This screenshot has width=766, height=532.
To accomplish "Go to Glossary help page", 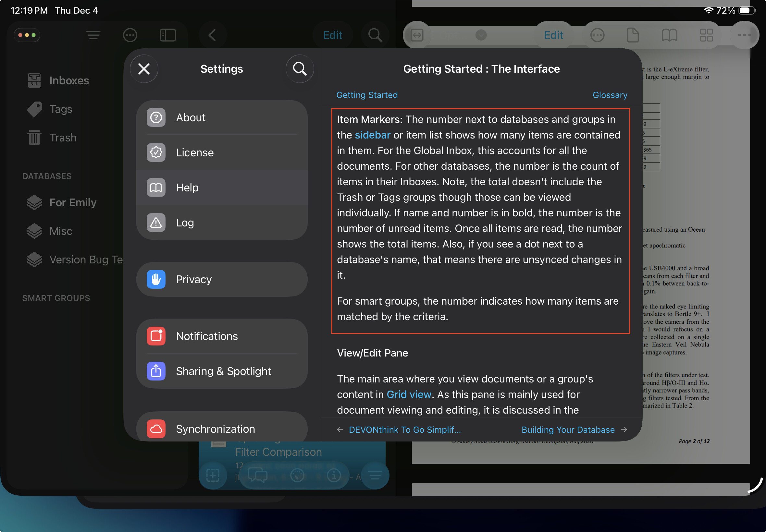I will pos(610,95).
